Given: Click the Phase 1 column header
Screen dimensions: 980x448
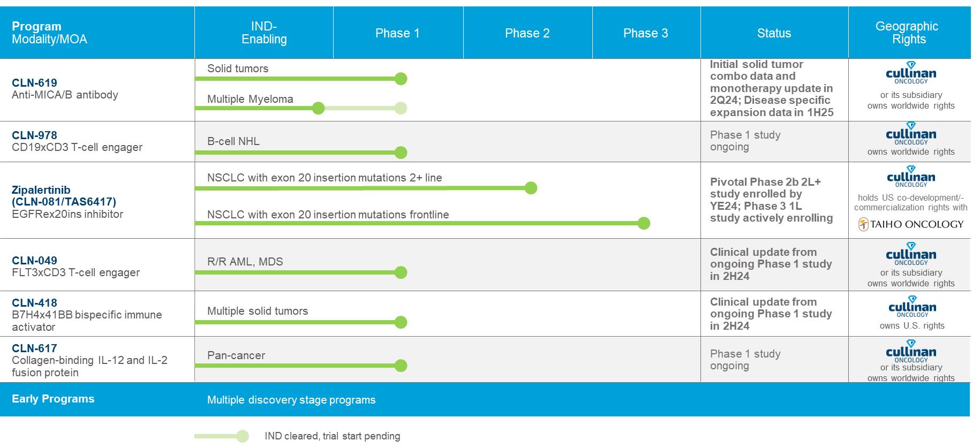Looking at the screenshot, I should coord(397,33).
